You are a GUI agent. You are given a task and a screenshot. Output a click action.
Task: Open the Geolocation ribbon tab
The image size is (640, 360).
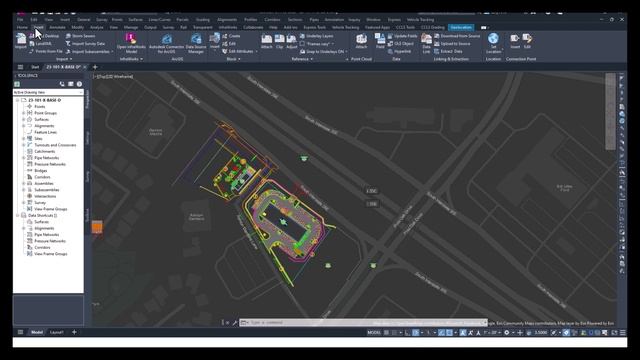(x=461, y=27)
